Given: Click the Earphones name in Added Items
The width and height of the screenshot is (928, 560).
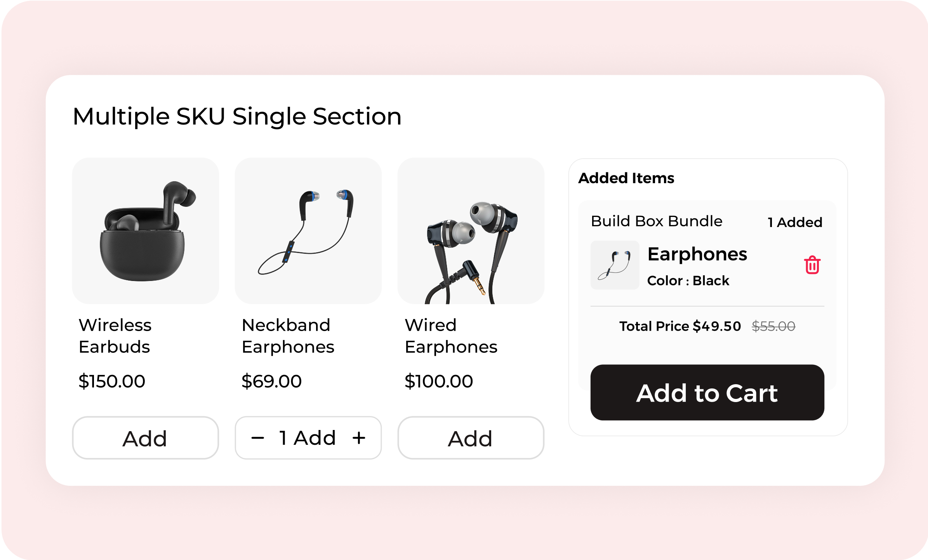Looking at the screenshot, I should pyautogui.click(x=697, y=254).
